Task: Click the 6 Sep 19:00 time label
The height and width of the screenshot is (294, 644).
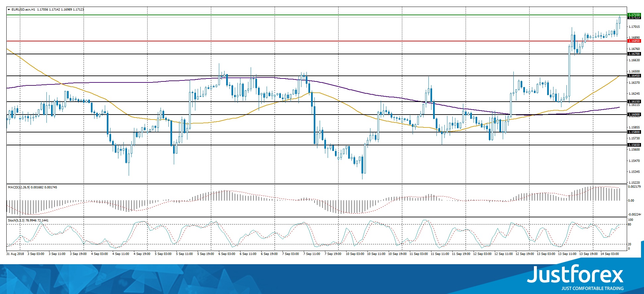Action: [x=269, y=254]
